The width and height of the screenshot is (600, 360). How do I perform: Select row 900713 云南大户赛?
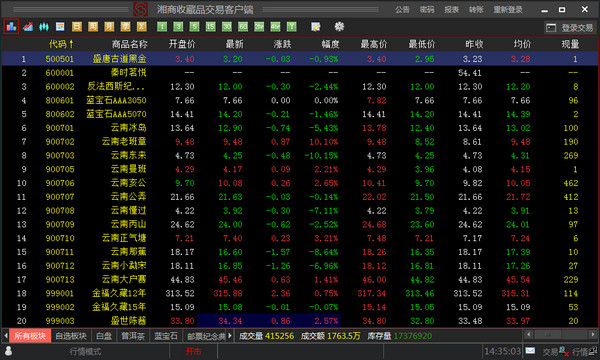300,279
